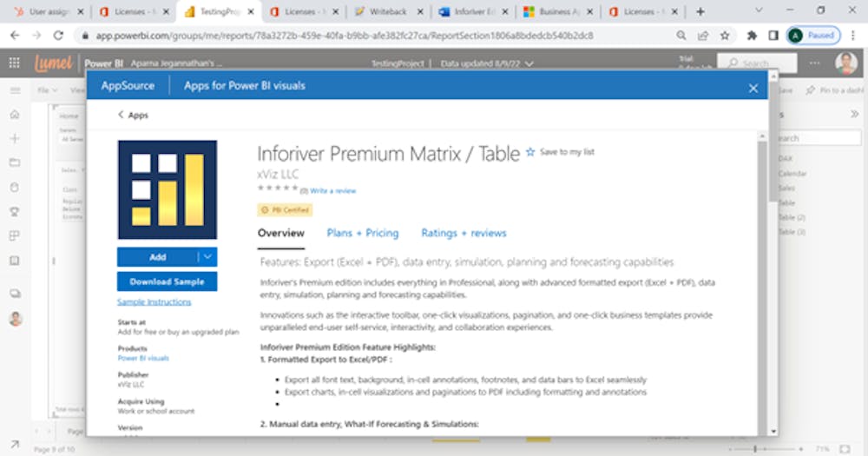The height and width of the screenshot is (456, 868).
Task: Open the Add button dropdown arrow
Action: click(207, 257)
